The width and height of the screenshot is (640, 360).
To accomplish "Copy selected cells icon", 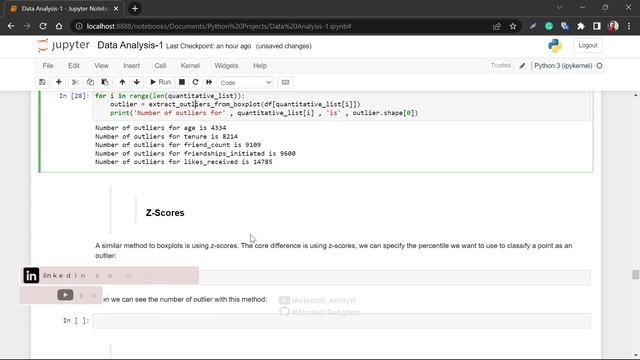I will (90, 82).
